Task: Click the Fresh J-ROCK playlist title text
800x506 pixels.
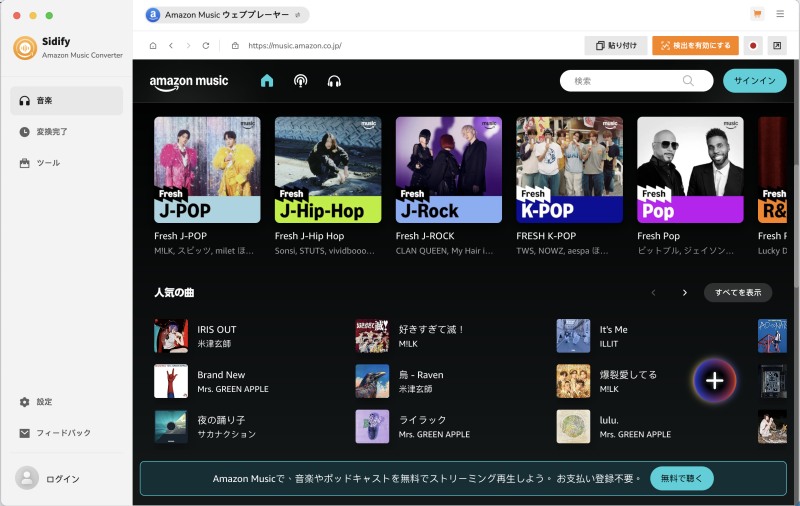Action: coord(425,236)
